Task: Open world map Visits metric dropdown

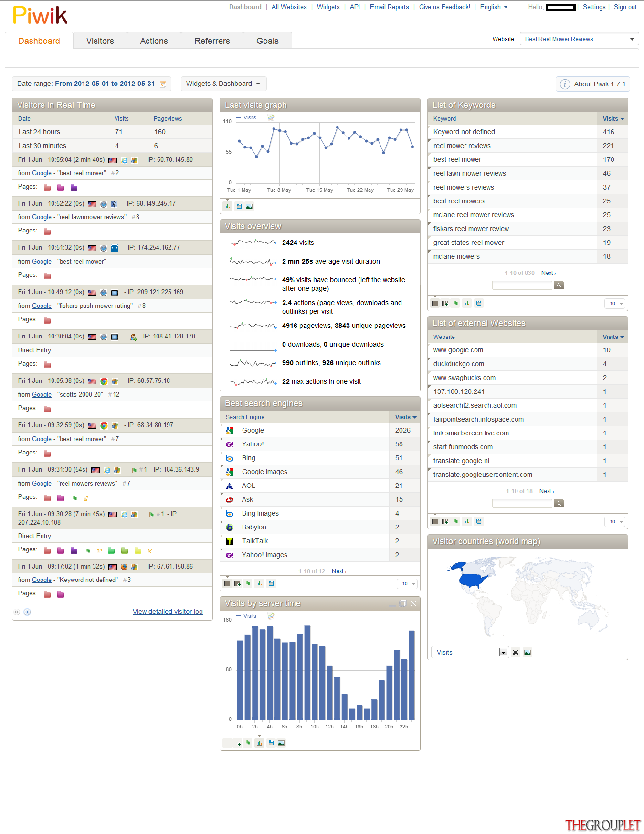Action: [x=469, y=653]
